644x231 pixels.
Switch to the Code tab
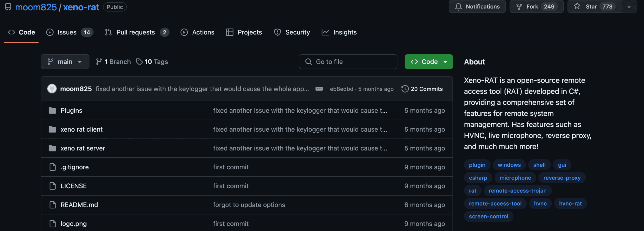[x=21, y=32]
